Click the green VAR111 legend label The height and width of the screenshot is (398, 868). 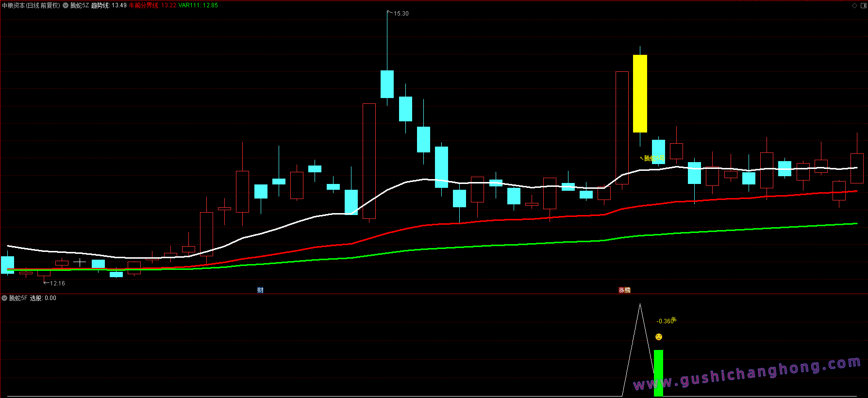pyautogui.click(x=198, y=5)
